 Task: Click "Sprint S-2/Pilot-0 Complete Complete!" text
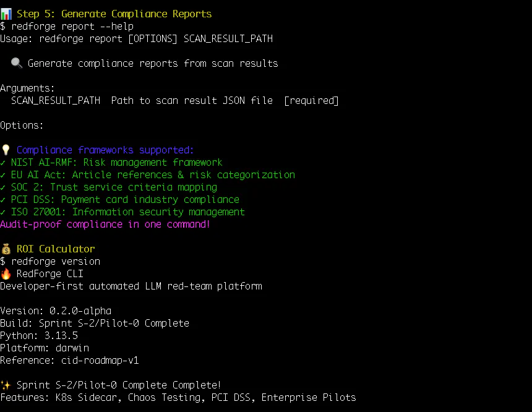(119, 385)
